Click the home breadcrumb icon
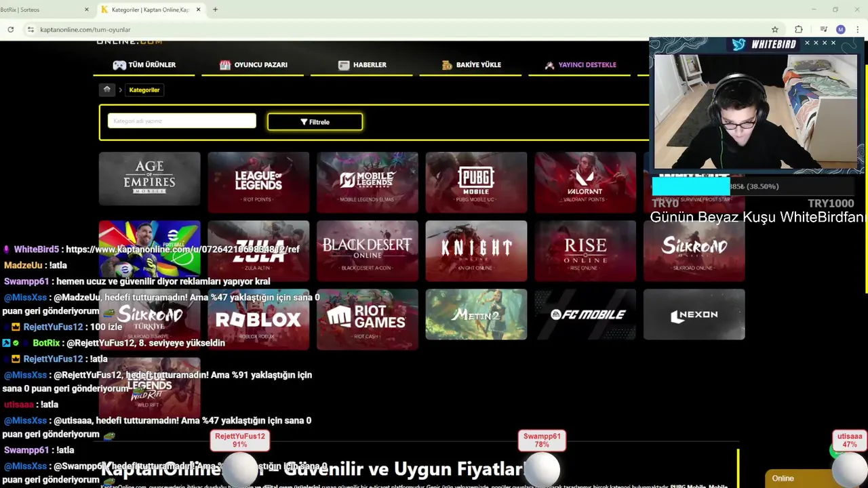The height and width of the screenshot is (488, 868). click(106, 89)
